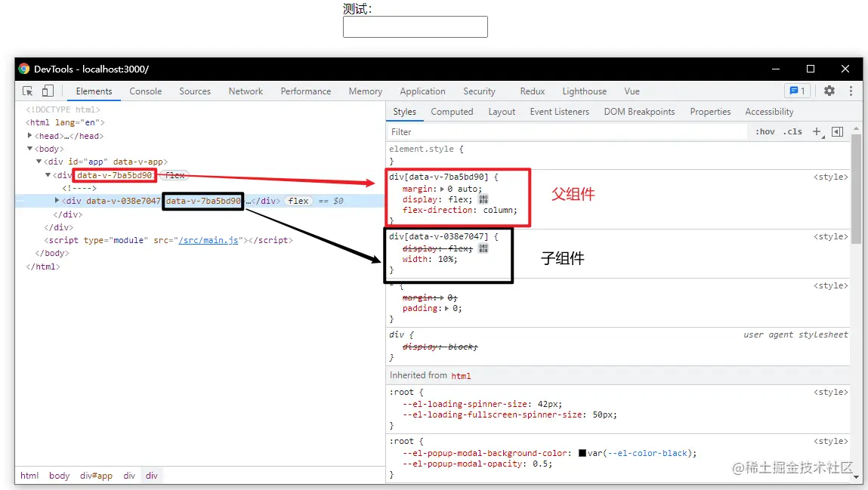The width and height of the screenshot is (868, 490).
Task: Select the Styles pane tab
Action: [x=405, y=112]
